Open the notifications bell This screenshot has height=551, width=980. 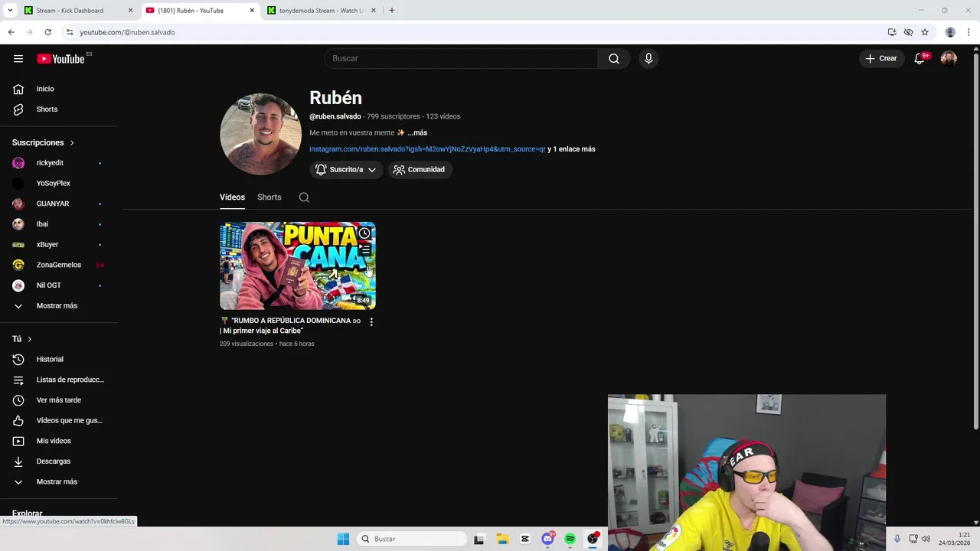(920, 59)
